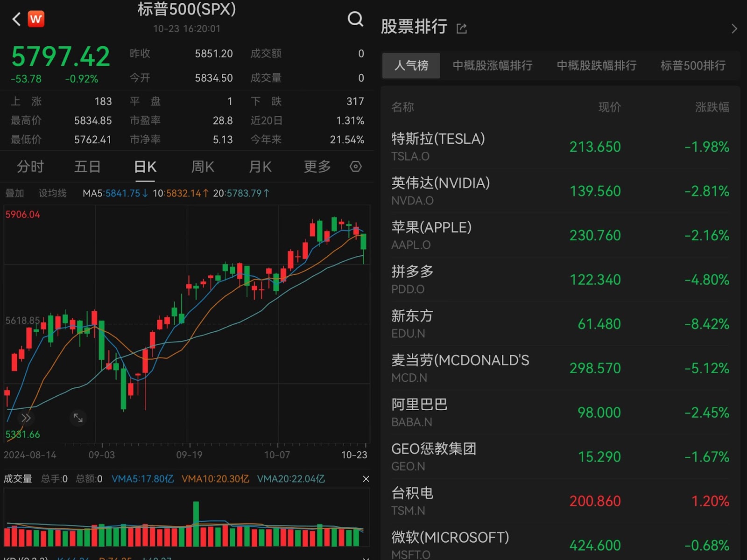Tap the 市盈率 28.8 value
The width and height of the screenshot is (747, 560).
[x=223, y=120]
